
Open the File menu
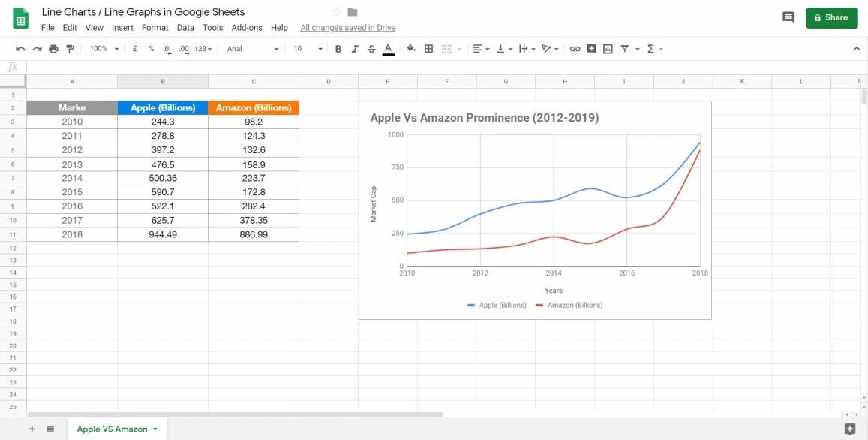tap(47, 28)
